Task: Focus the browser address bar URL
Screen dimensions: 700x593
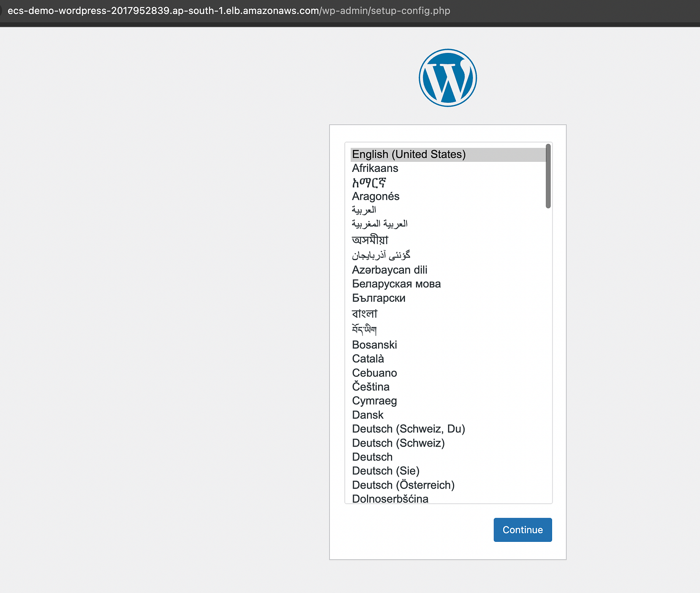Action: pos(229,10)
